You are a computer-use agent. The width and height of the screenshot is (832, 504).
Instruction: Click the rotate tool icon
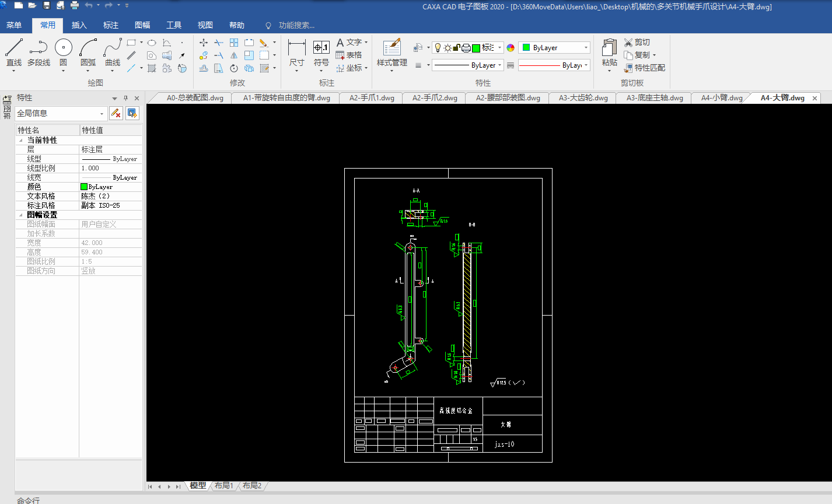coord(233,68)
